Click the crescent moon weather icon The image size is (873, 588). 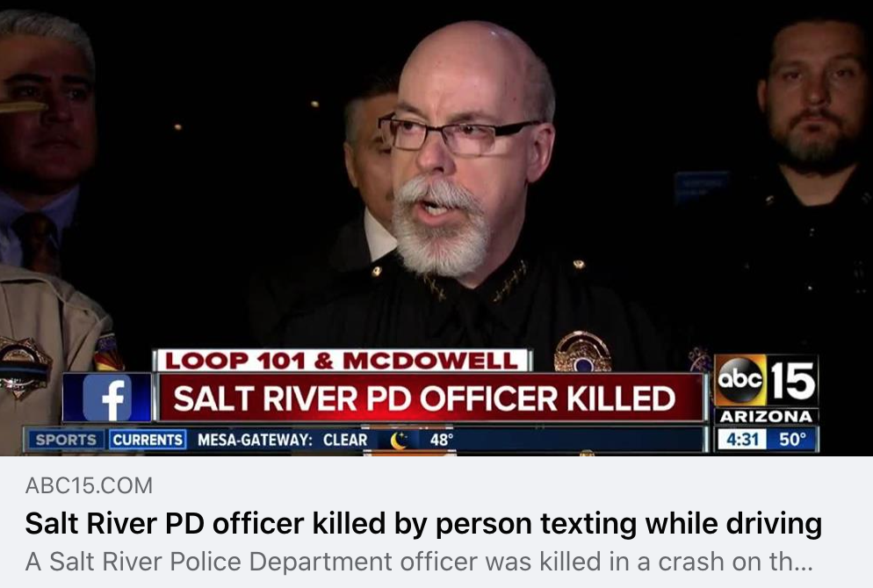point(399,440)
